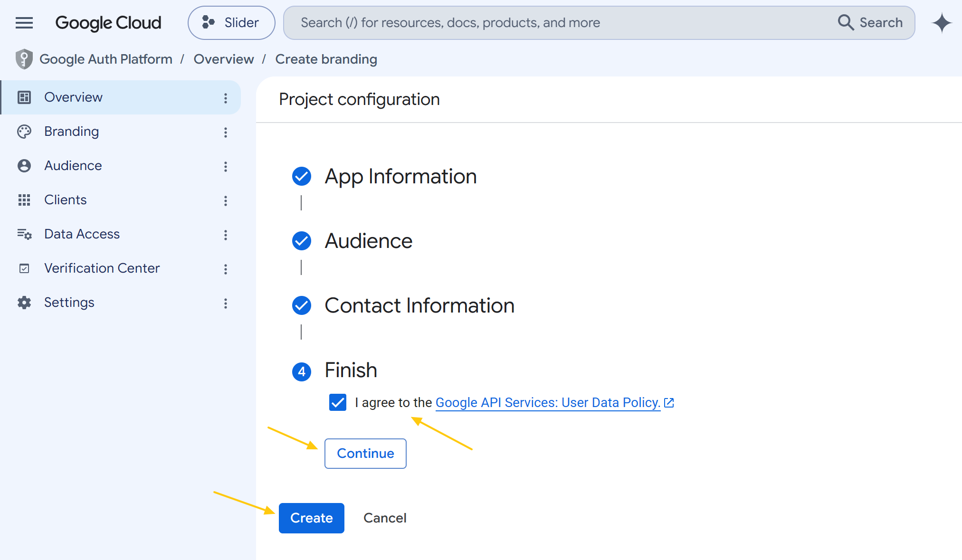Expand the App Information step

(x=400, y=176)
